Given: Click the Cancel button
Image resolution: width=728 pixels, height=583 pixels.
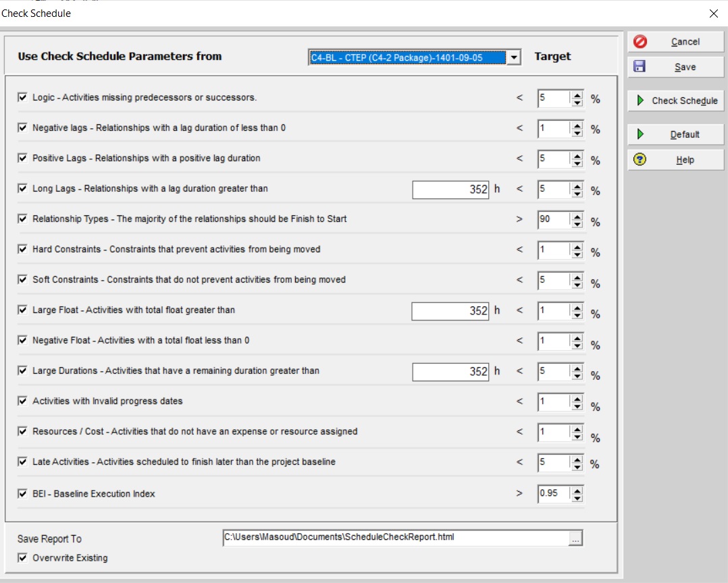Looking at the screenshot, I should tap(675, 42).
